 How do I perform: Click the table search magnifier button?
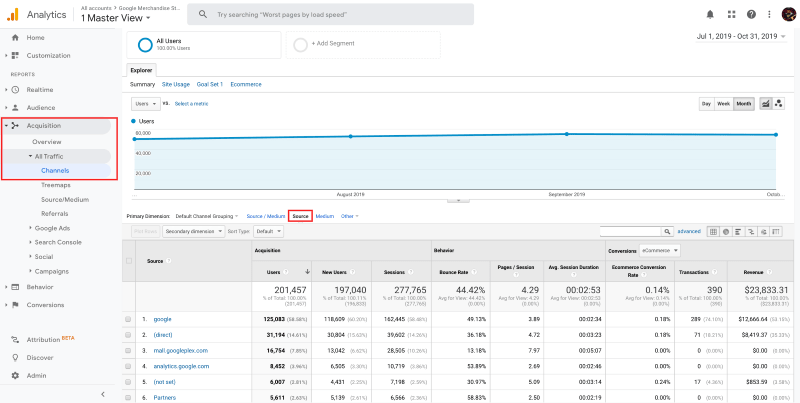pyautogui.click(x=667, y=232)
